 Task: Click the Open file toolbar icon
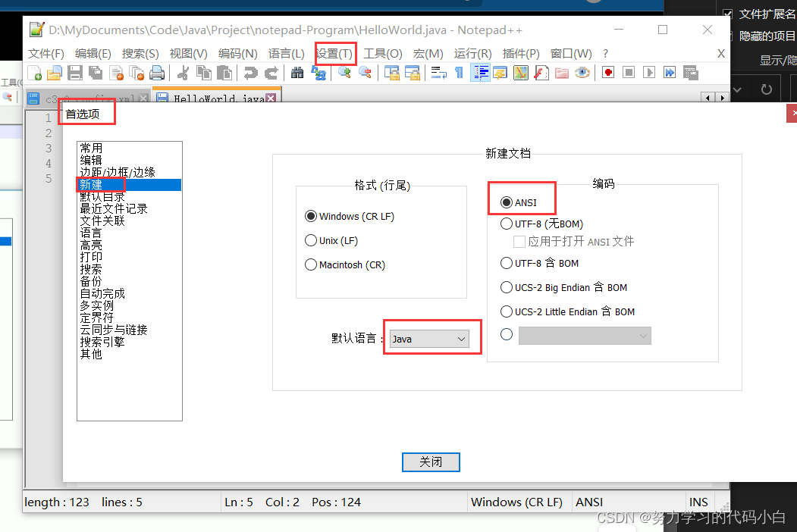pyautogui.click(x=55, y=74)
